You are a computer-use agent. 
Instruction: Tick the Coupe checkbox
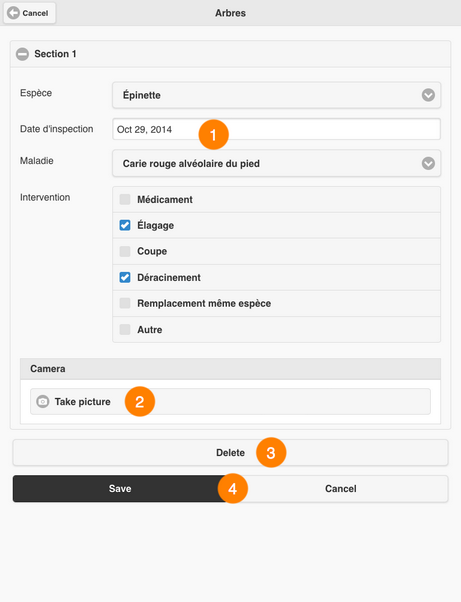(125, 251)
